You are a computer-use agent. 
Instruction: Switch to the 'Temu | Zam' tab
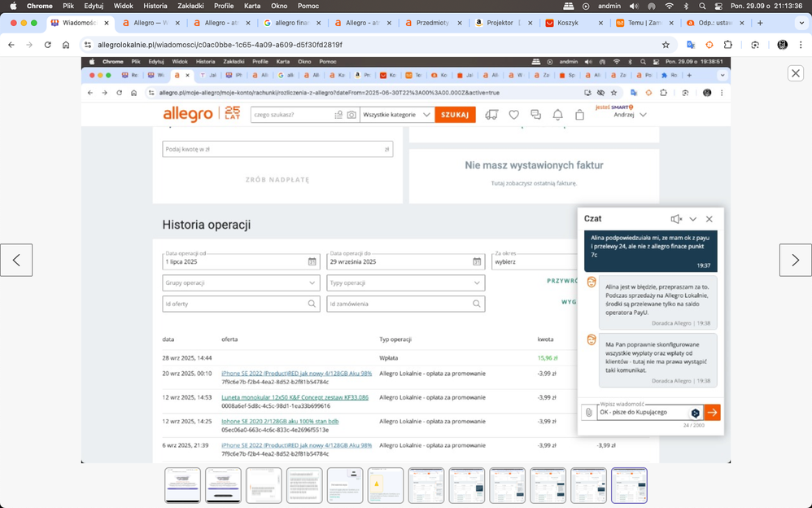coord(645,23)
